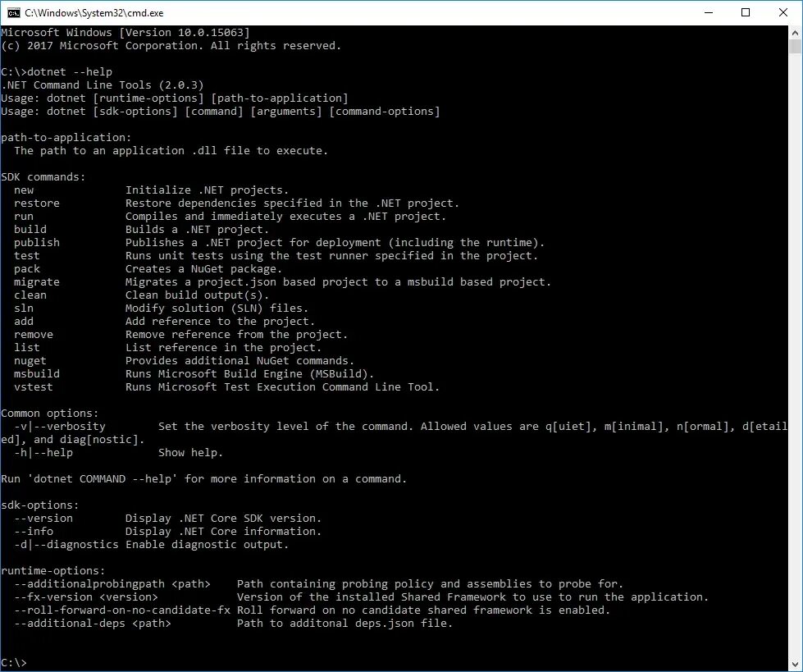This screenshot has width=803, height=672.
Task: Click '--additional-deps <path>' option
Action: coord(93,624)
